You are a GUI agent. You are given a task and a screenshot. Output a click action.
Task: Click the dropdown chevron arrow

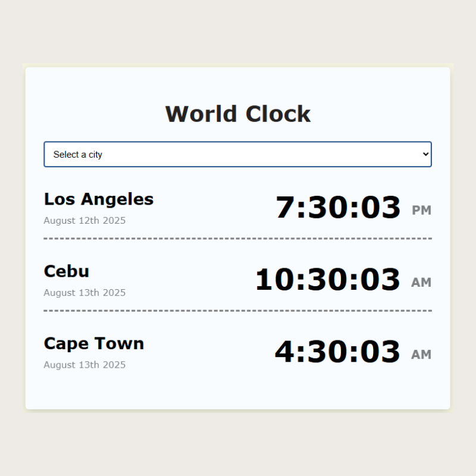pyautogui.click(x=425, y=154)
